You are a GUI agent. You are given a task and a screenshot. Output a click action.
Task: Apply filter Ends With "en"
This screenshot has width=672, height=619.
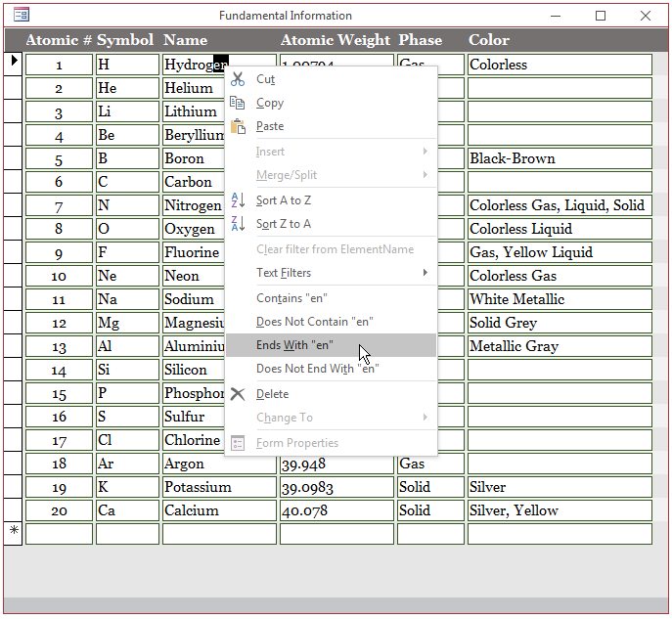[x=331, y=345]
